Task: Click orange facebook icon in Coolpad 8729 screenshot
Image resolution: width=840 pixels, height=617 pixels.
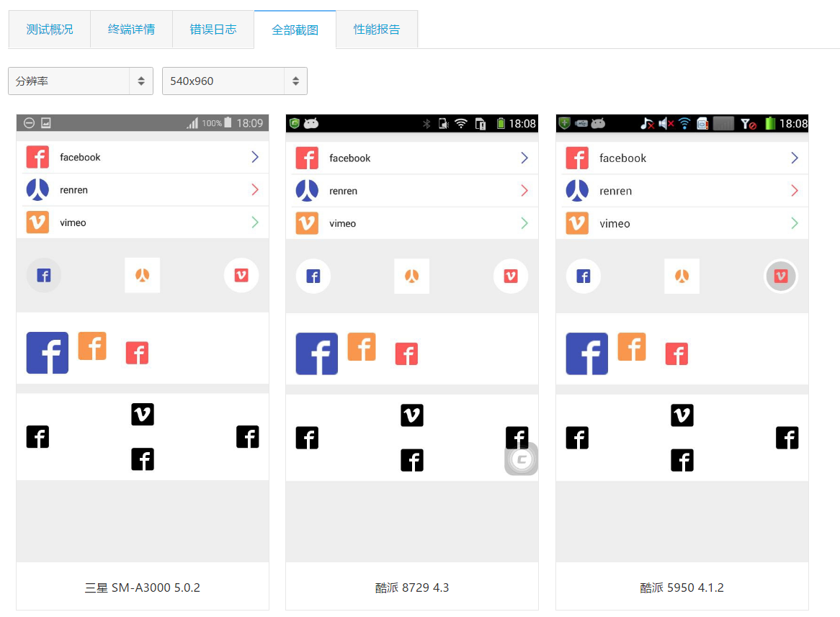Action: (x=362, y=346)
